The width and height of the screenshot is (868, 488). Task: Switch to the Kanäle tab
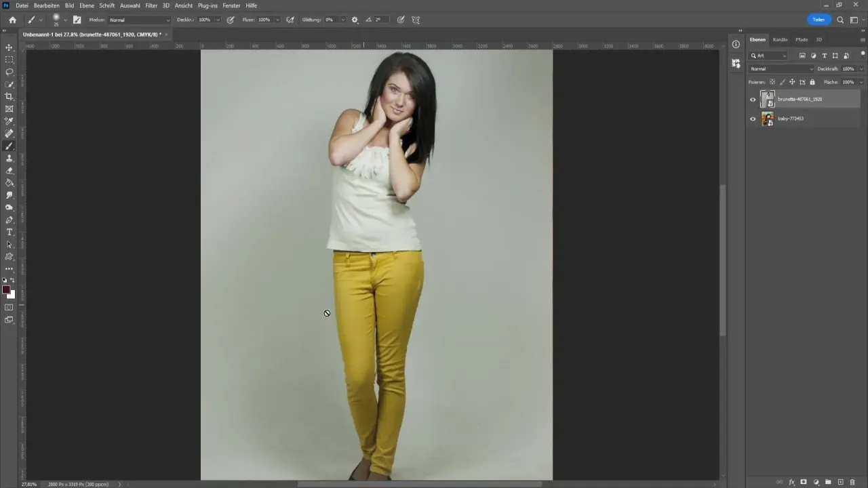point(780,40)
